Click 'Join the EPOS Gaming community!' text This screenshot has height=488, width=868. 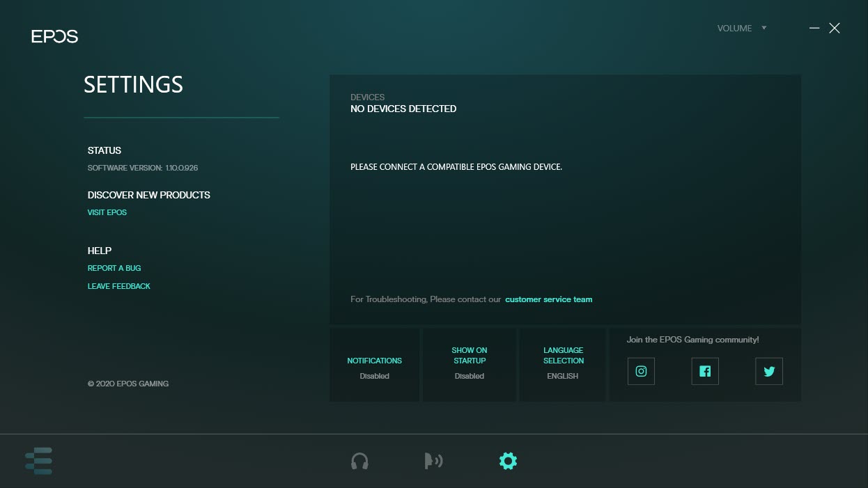point(692,340)
